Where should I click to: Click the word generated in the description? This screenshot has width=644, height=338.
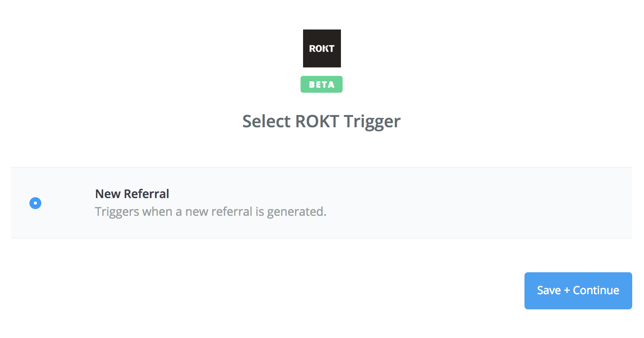tap(297, 212)
